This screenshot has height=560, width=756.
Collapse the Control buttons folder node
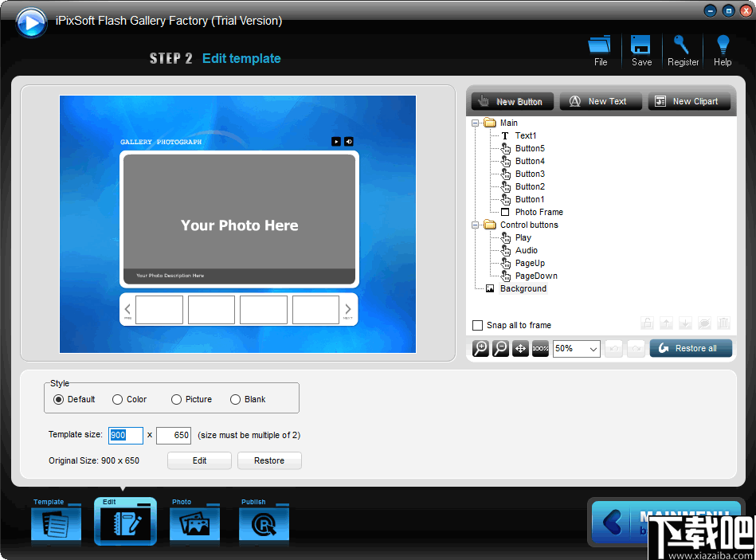point(475,225)
